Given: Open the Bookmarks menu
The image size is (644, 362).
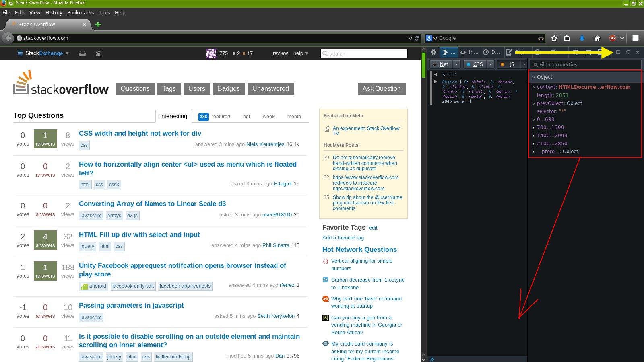Looking at the screenshot, I should click(80, 13).
